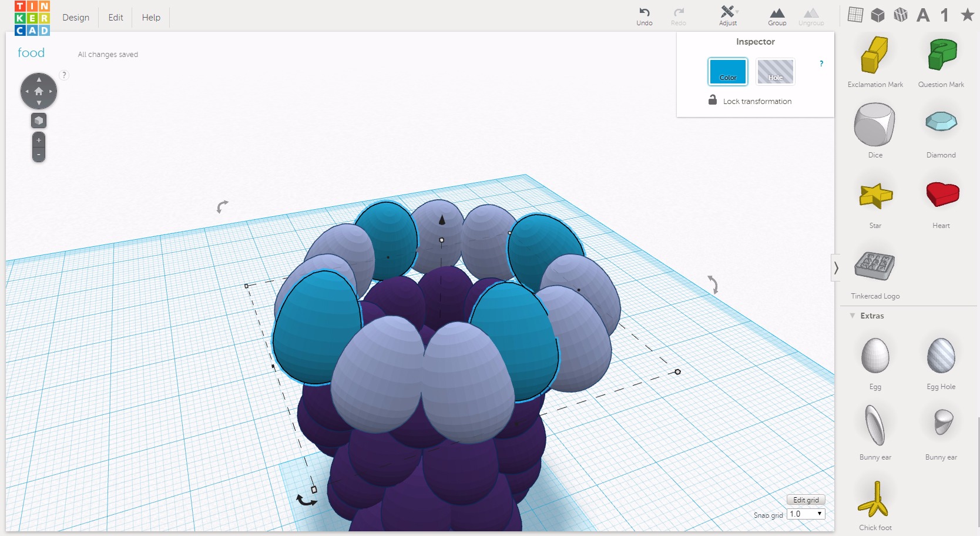The image size is (980, 536).
Task: Zoom in with the plus button
Action: [x=39, y=140]
